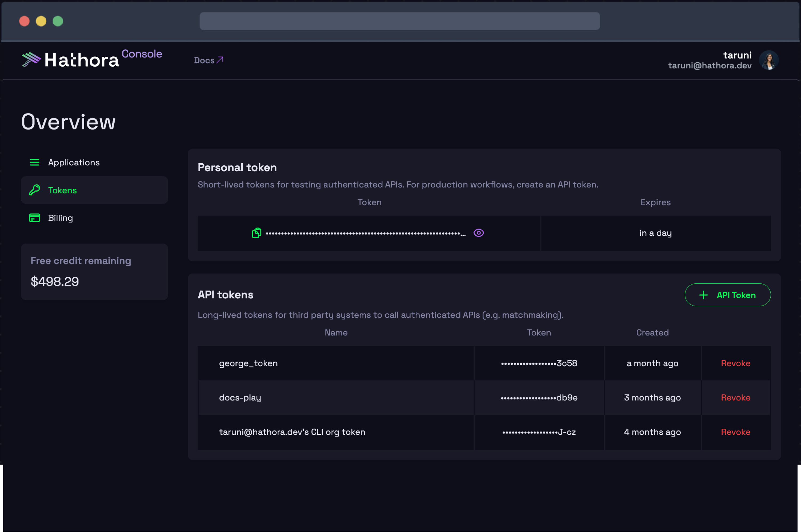
Task: Click the yellow minimize window button
Action: pyautogui.click(x=41, y=21)
